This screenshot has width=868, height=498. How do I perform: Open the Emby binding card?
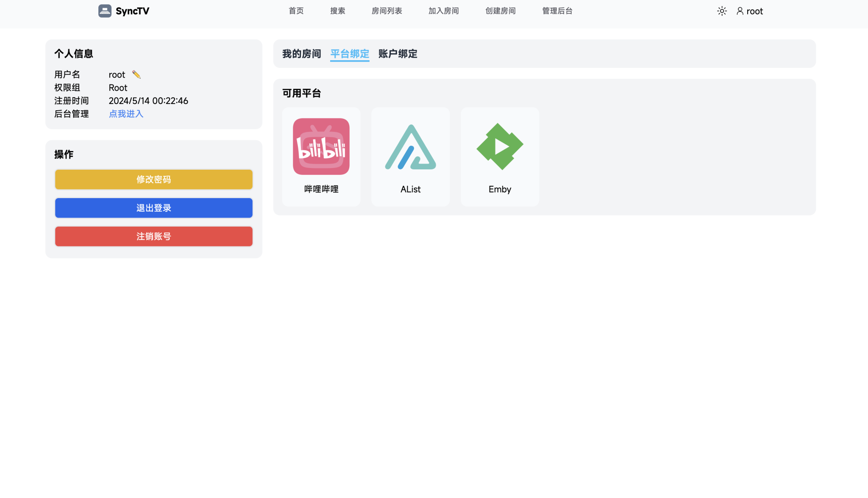[499, 157]
